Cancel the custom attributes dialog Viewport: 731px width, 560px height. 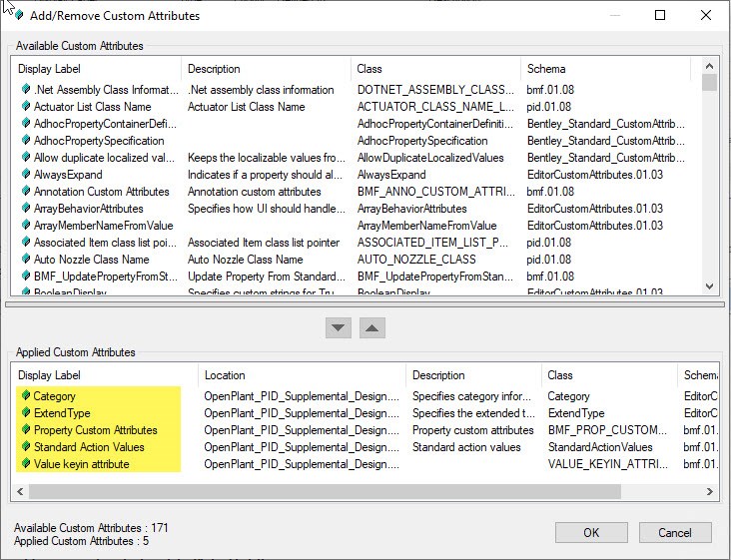675,532
